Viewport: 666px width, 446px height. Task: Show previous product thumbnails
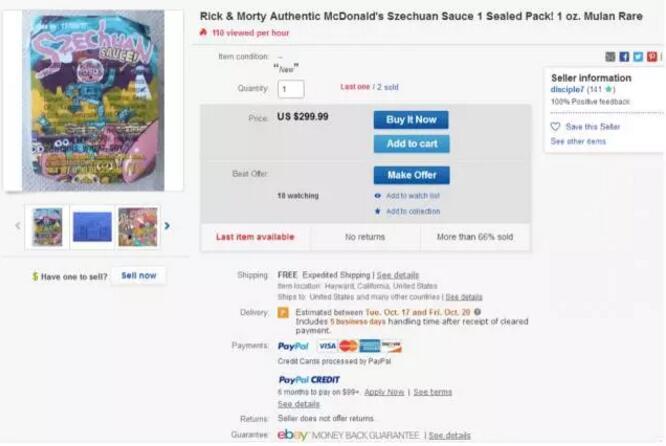point(17,226)
